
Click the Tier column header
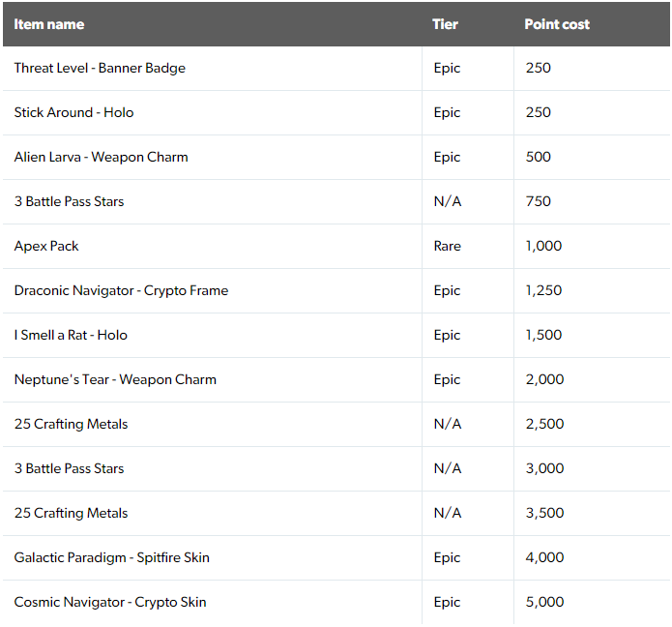coord(445,24)
